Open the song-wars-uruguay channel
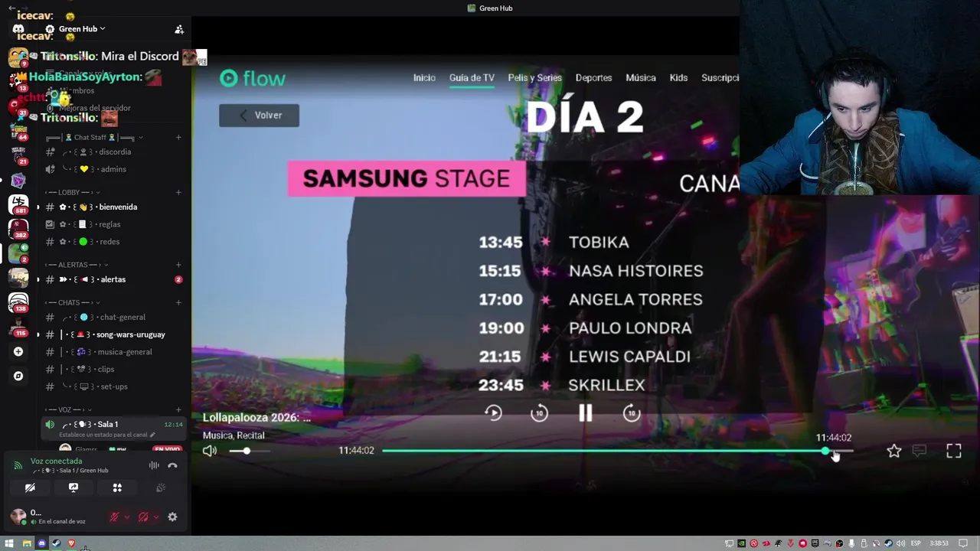 [113, 334]
